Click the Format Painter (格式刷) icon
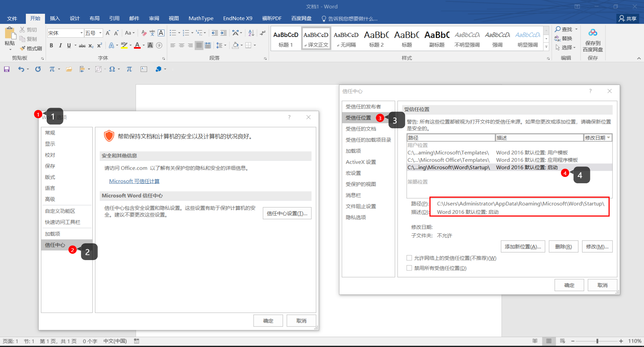This screenshot has width=644, height=347. coord(23,48)
